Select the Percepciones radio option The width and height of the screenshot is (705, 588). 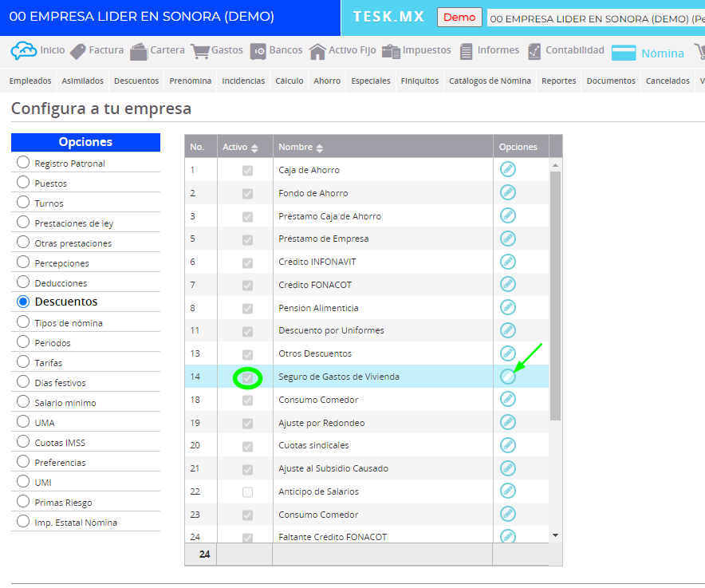click(x=23, y=262)
